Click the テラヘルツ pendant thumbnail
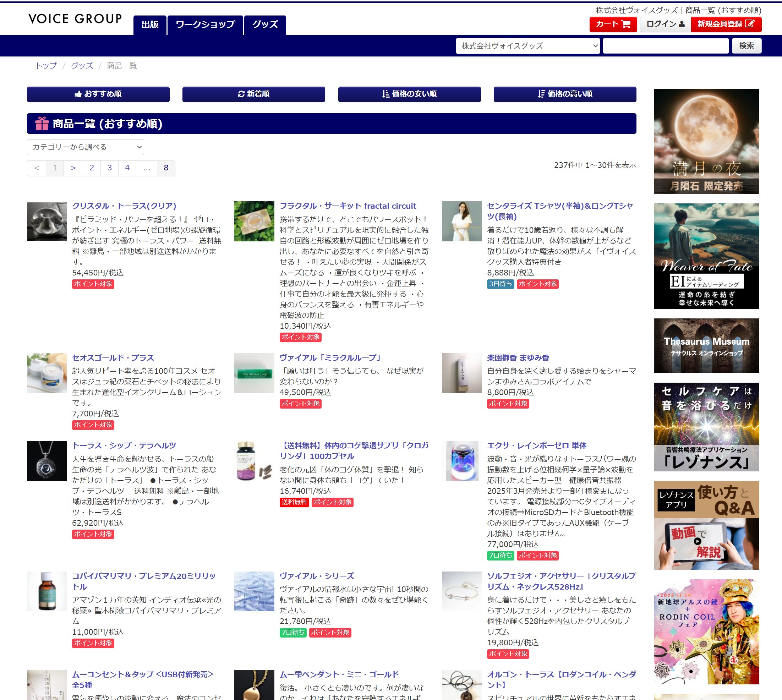This screenshot has width=782, height=700. (47, 461)
